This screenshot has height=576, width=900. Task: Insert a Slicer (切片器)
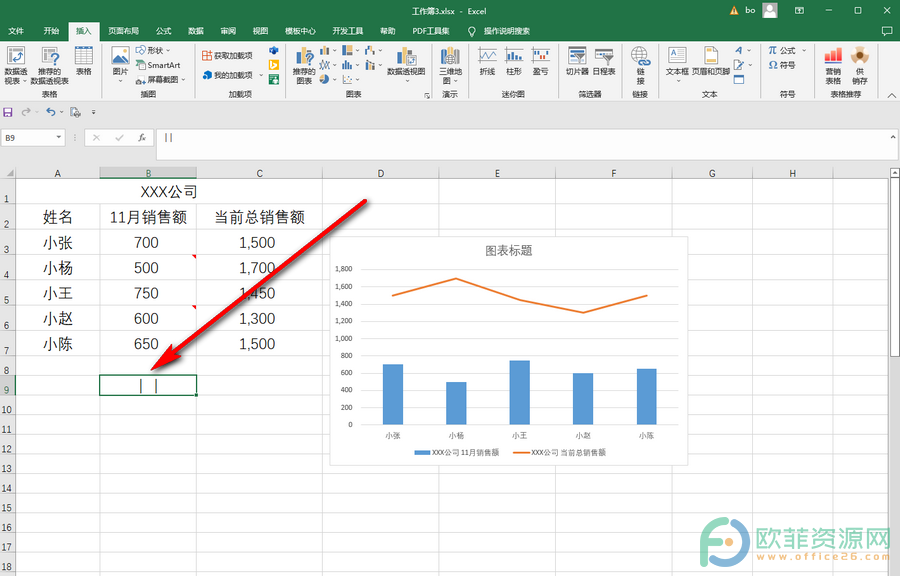pyautogui.click(x=577, y=61)
